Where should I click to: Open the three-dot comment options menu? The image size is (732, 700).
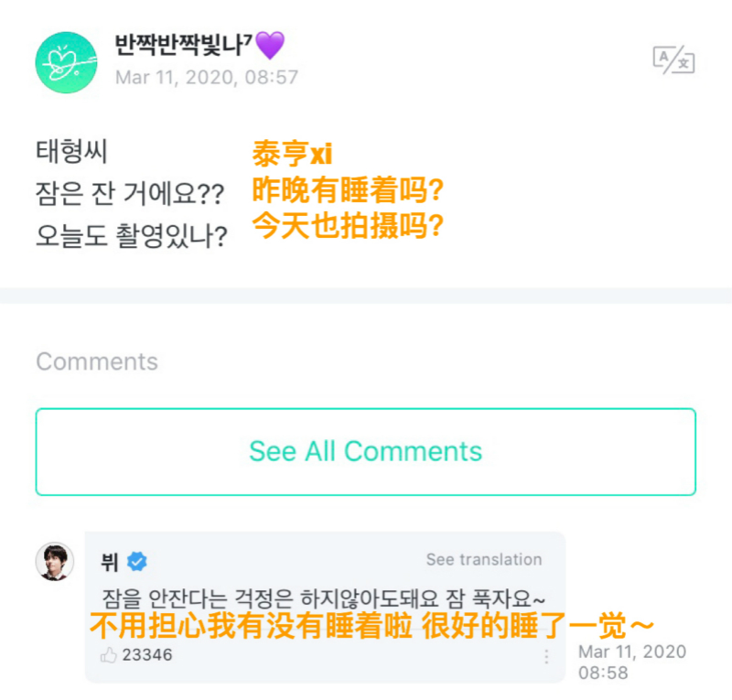[x=546, y=657]
